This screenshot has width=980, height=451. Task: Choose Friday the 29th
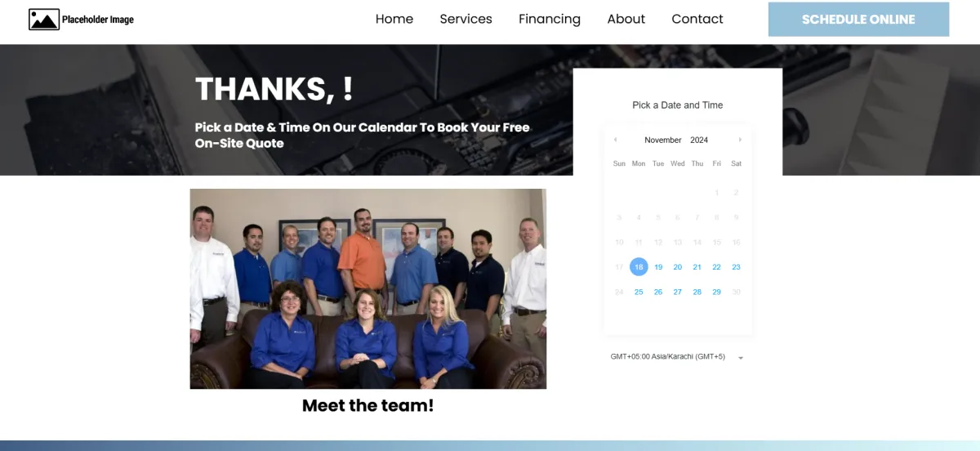coord(716,292)
